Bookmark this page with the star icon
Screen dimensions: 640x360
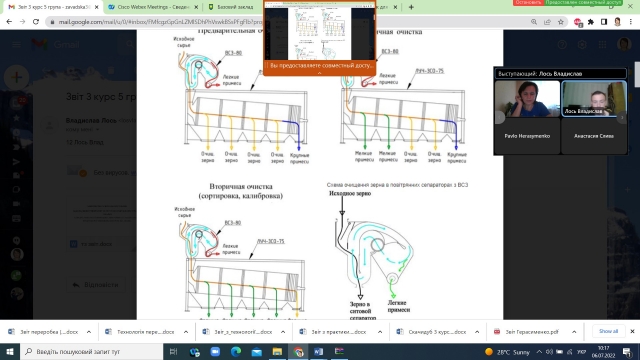[561, 22]
